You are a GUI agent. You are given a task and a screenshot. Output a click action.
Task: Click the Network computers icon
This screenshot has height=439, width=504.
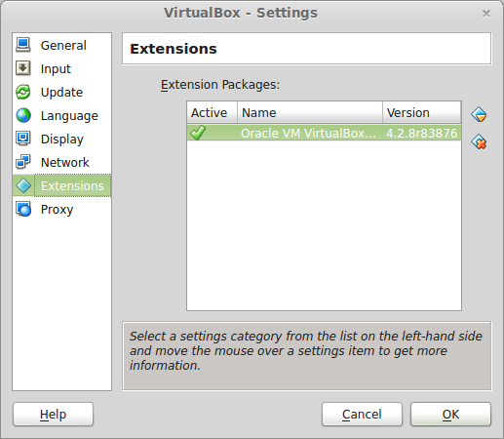(x=23, y=162)
